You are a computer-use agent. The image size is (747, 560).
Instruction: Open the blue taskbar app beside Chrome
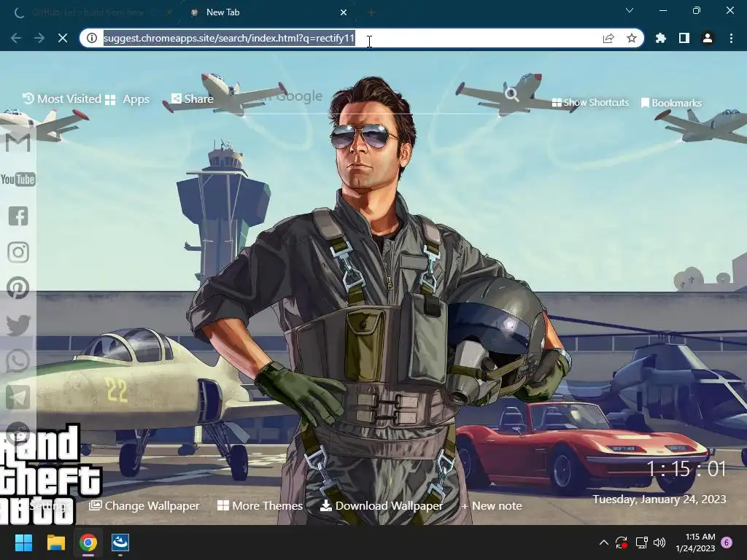[120, 542]
